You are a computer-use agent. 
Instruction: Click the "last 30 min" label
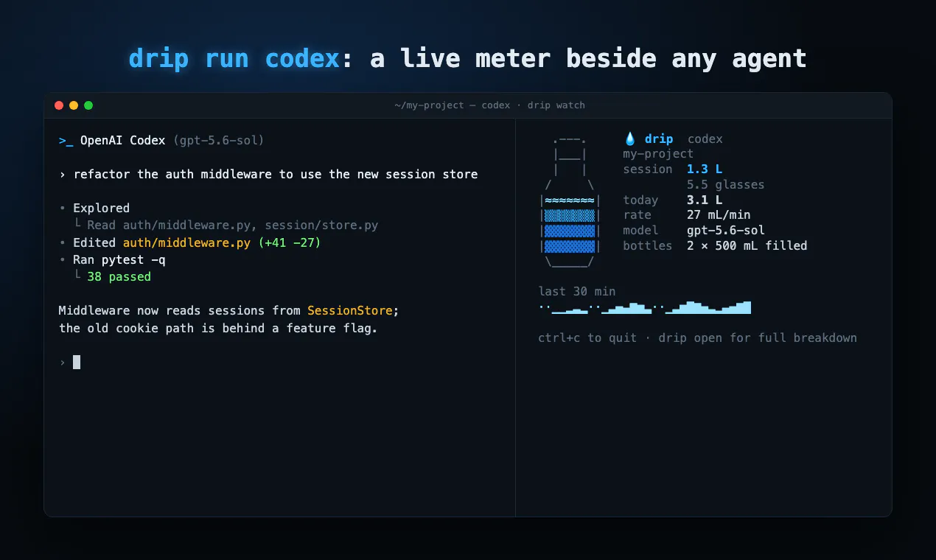(x=577, y=292)
